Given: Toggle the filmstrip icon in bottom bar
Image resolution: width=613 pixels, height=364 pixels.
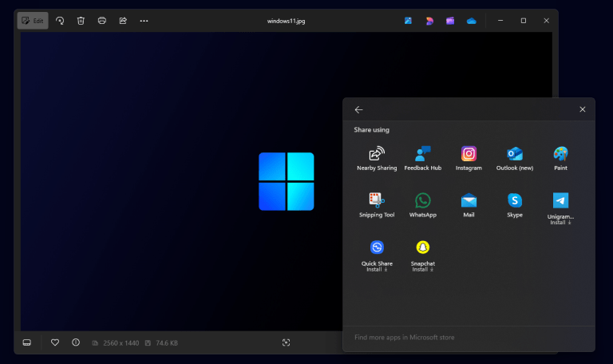Looking at the screenshot, I should click(27, 343).
